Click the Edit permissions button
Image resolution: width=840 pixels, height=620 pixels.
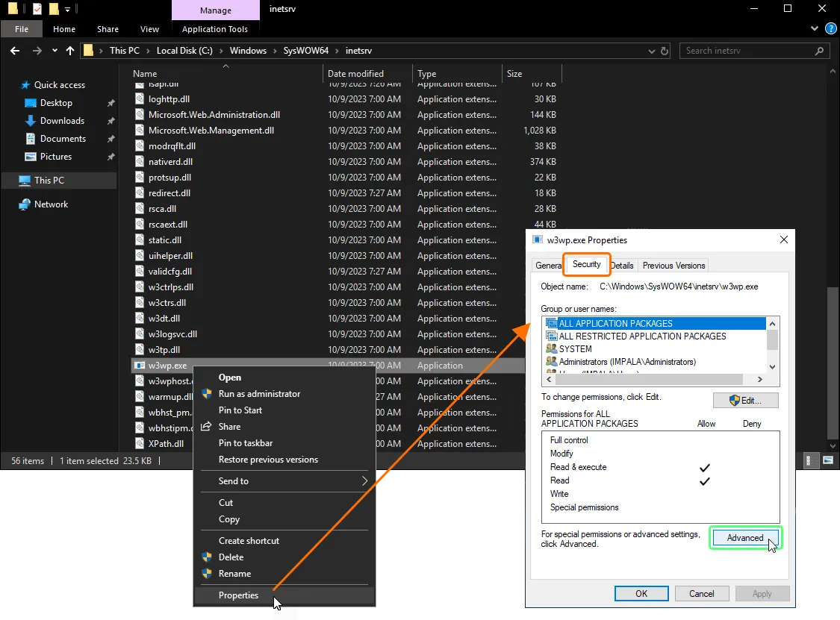[745, 401]
